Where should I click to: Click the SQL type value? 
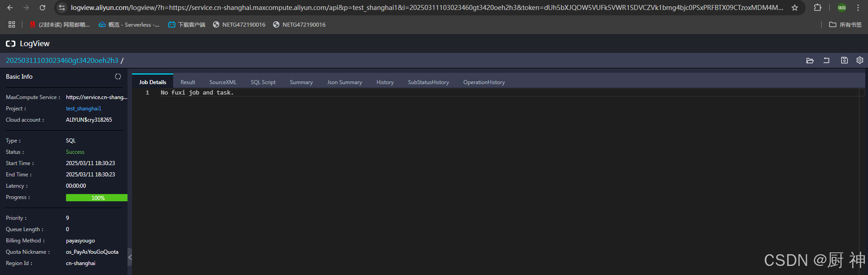coord(71,141)
